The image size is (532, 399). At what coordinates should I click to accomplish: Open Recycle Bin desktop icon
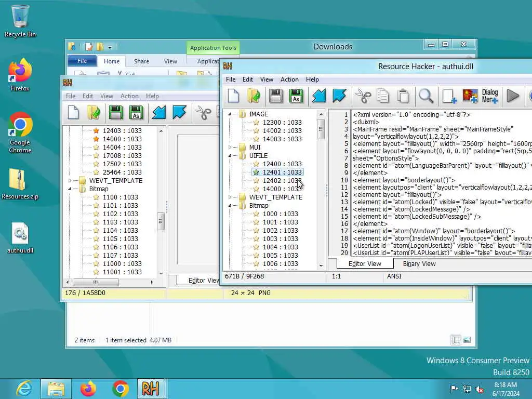[x=20, y=21]
